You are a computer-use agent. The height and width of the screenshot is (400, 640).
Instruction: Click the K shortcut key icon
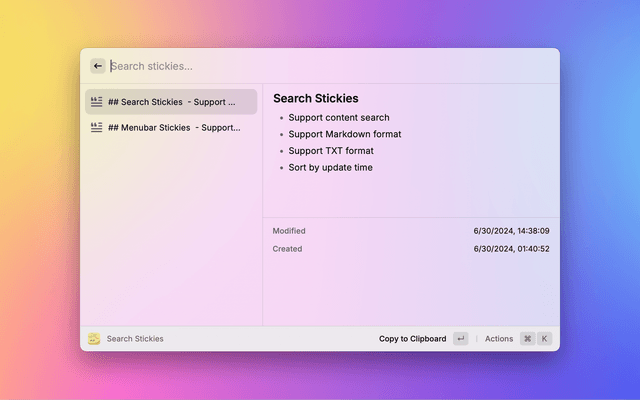tap(545, 339)
